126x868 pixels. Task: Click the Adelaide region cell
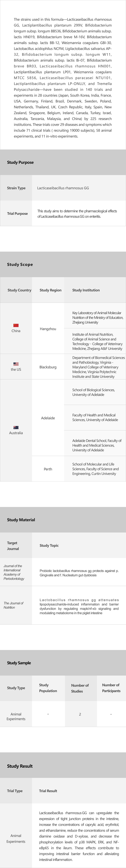[x=48, y=418]
